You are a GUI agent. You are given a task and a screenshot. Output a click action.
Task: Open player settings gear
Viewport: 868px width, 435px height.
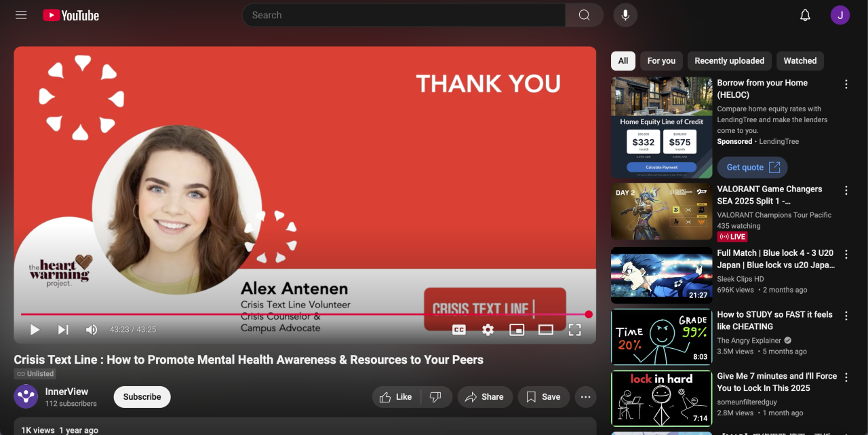pos(488,330)
